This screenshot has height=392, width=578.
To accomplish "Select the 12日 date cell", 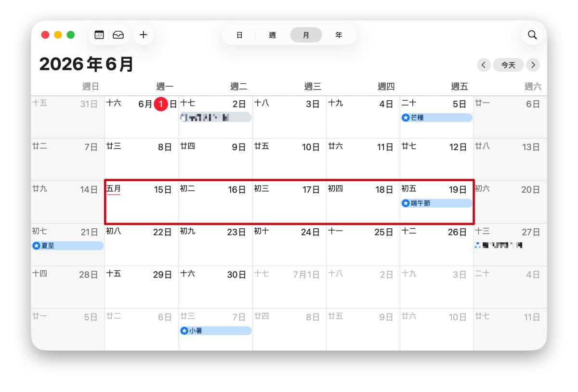I will [436, 159].
